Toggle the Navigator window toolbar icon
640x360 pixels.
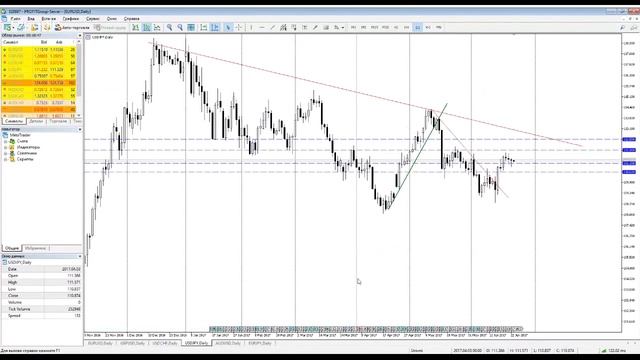pyautogui.click(x=47, y=27)
